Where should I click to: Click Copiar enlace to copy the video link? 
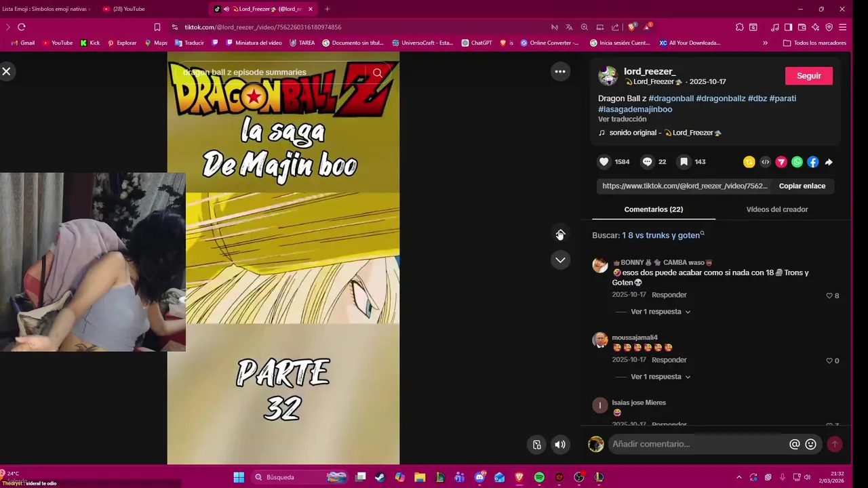point(802,186)
